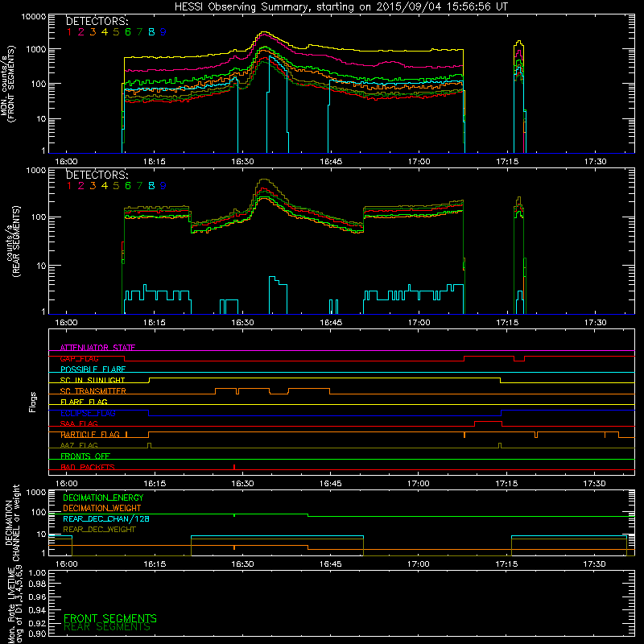Click the 0.98 tick label in livetime panel
Screen dimensions: 644x644
point(37,584)
